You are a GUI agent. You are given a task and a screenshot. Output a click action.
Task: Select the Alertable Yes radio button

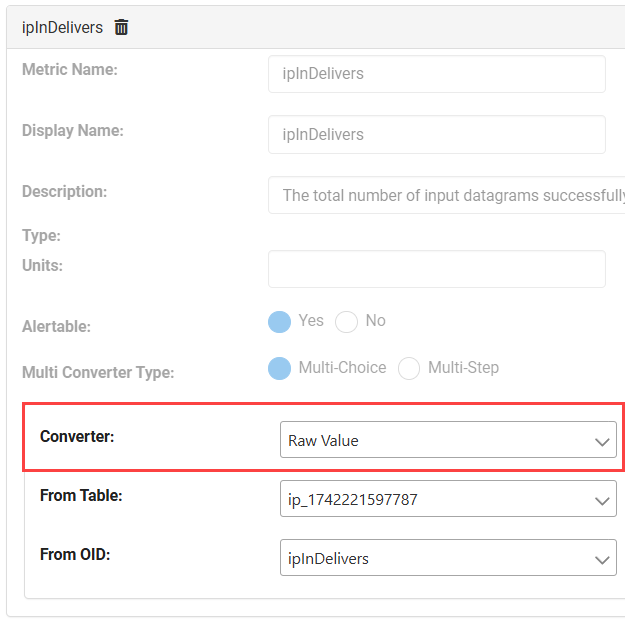click(279, 322)
